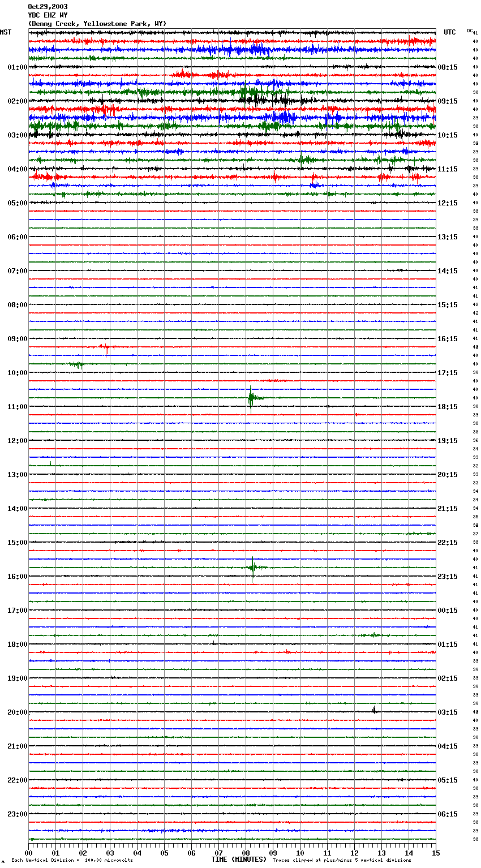This screenshot has height=868, width=481.
Task: Click the Traces clipped footer note
Action: [342, 861]
